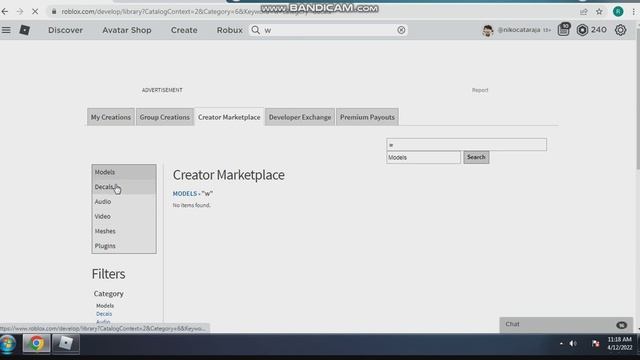Select Models in the category list
The width and height of the screenshot is (640, 360).
124,172
